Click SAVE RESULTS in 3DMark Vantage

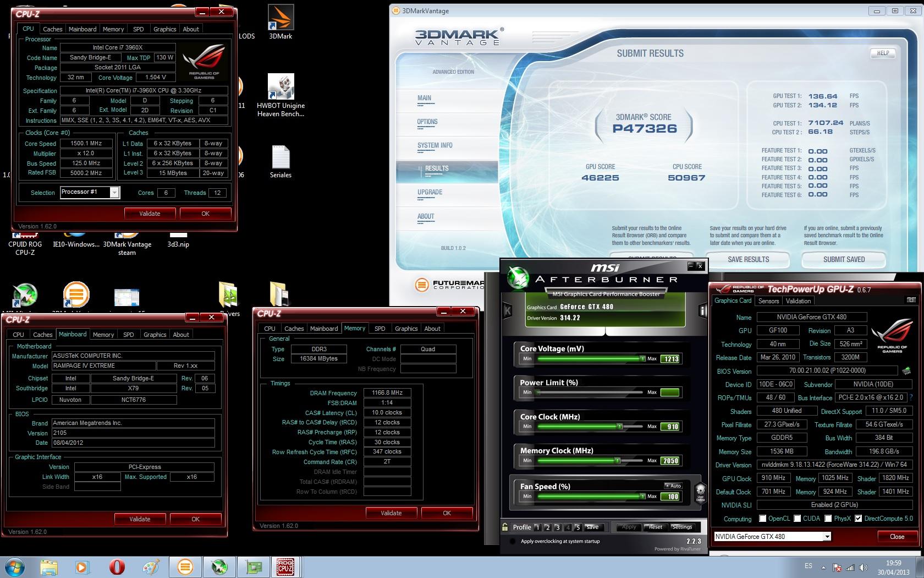(748, 259)
